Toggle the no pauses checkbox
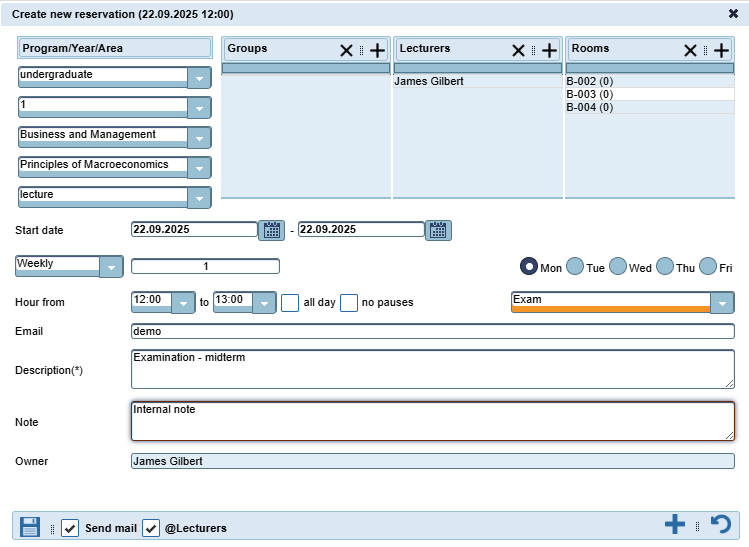Viewport: 749px width, 547px height. tap(349, 302)
